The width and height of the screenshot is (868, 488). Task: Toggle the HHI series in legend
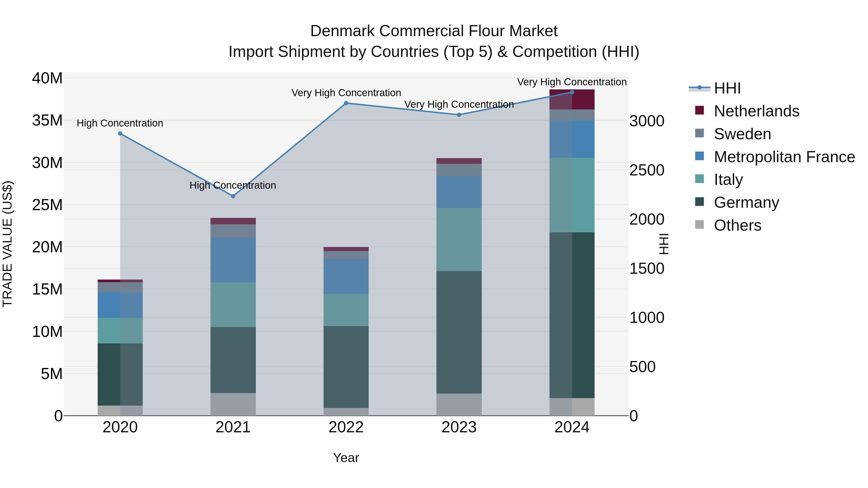(x=715, y=88)
